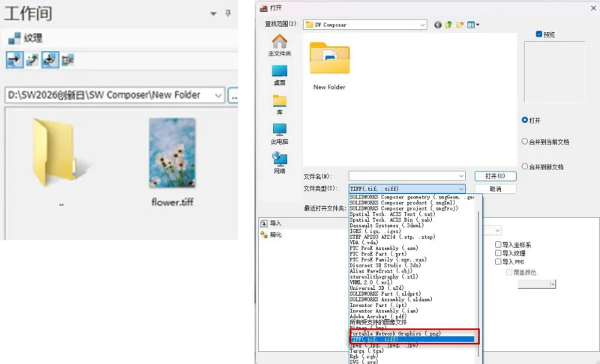Choose Alias Wavefront (.obj) type
Screen dimensions: 600x364
pos(381,271)
